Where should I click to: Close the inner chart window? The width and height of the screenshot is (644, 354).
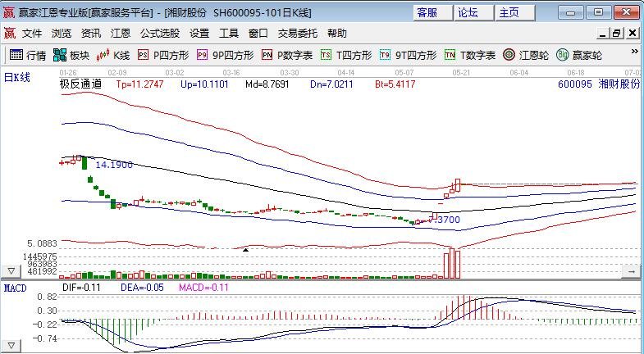coord(633,34)
